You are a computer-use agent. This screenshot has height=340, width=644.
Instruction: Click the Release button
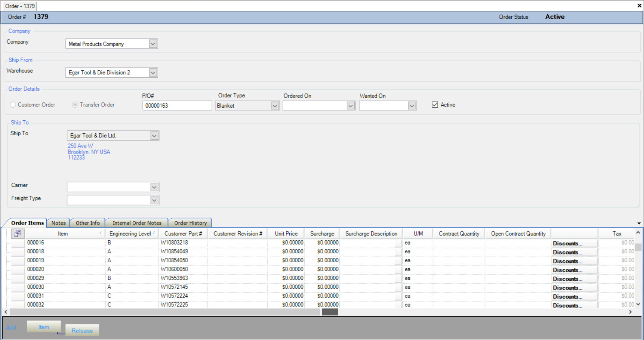(82, 331)
